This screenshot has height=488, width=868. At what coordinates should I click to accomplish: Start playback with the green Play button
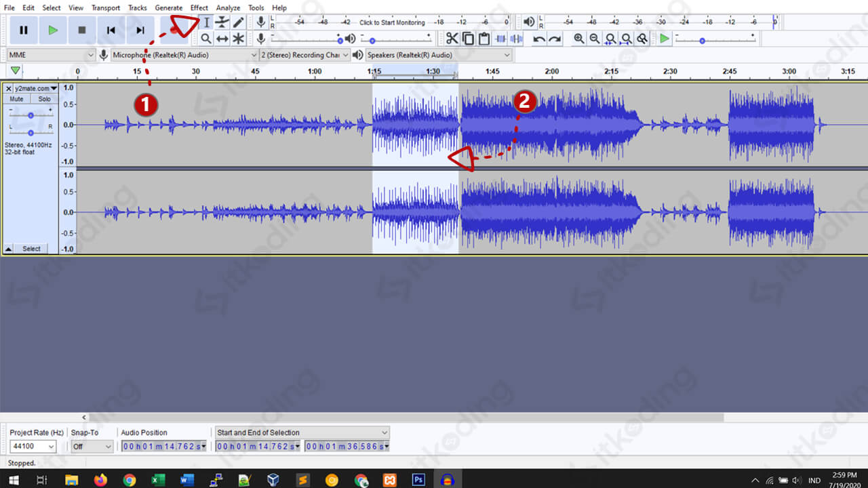click(53, 30)
